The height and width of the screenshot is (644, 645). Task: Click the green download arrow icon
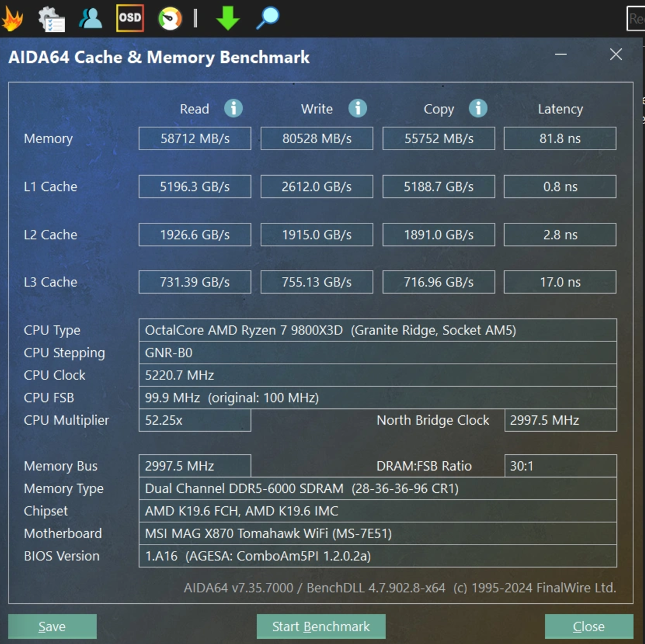pos(228,19)
